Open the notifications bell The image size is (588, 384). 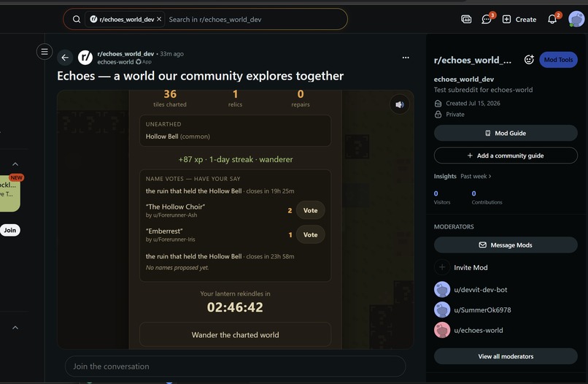point(552,19)
